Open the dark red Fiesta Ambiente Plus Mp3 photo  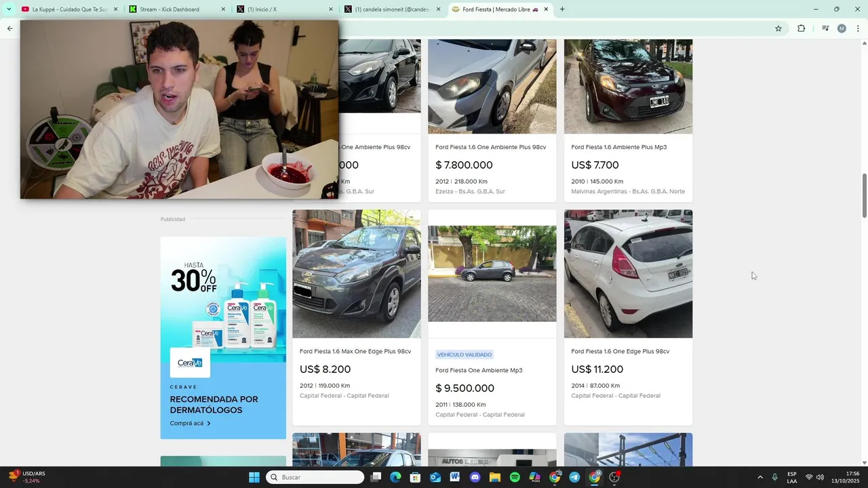tap(628, 86)
